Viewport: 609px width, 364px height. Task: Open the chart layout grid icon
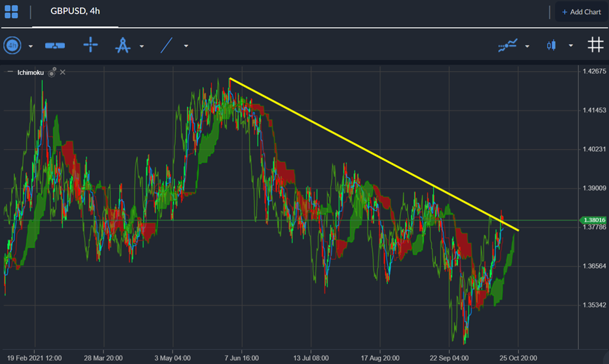coord(11,12)
